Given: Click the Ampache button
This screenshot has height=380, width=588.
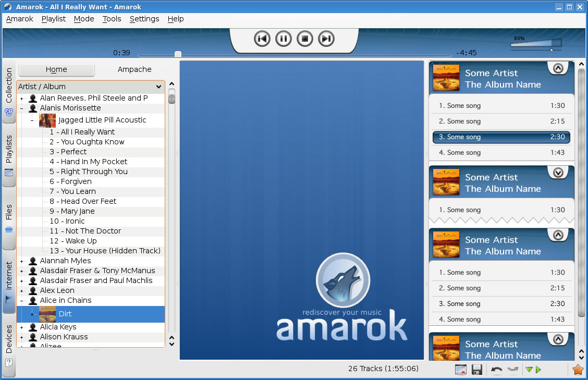Looking at the screenshot, I should pos(134,69).
